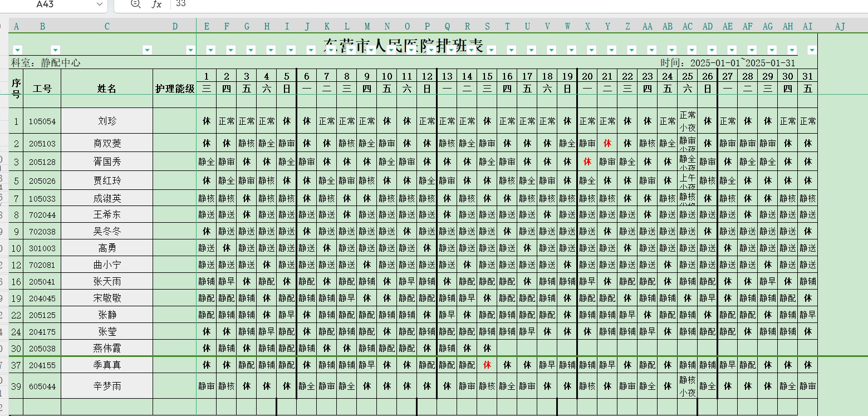Click the 上午 小夜 cell in 贾红玲's row
This screenshot has width=868, height=416.
coord(688,181)
